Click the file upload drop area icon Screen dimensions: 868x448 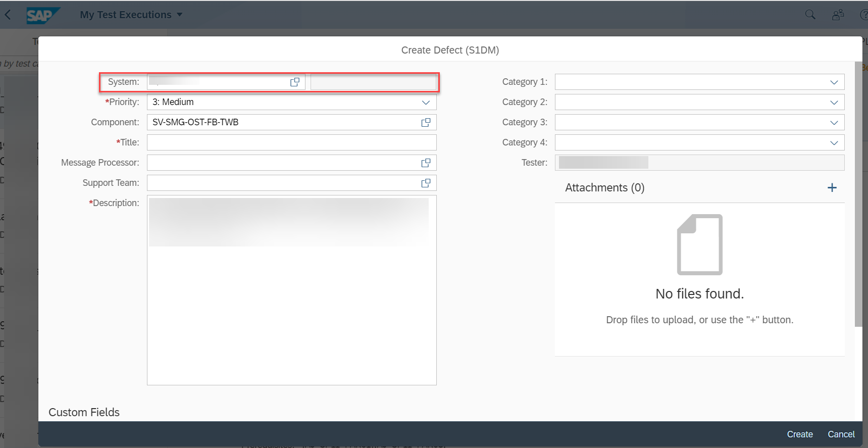pos(700,244)
